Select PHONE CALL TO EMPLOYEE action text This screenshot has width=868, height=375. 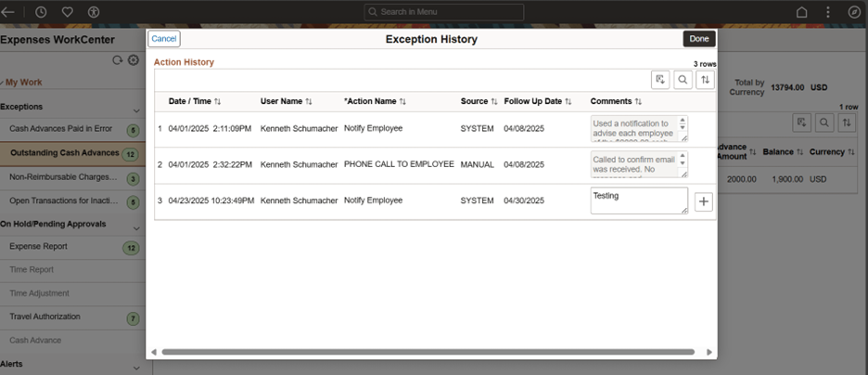click(399, 164)
